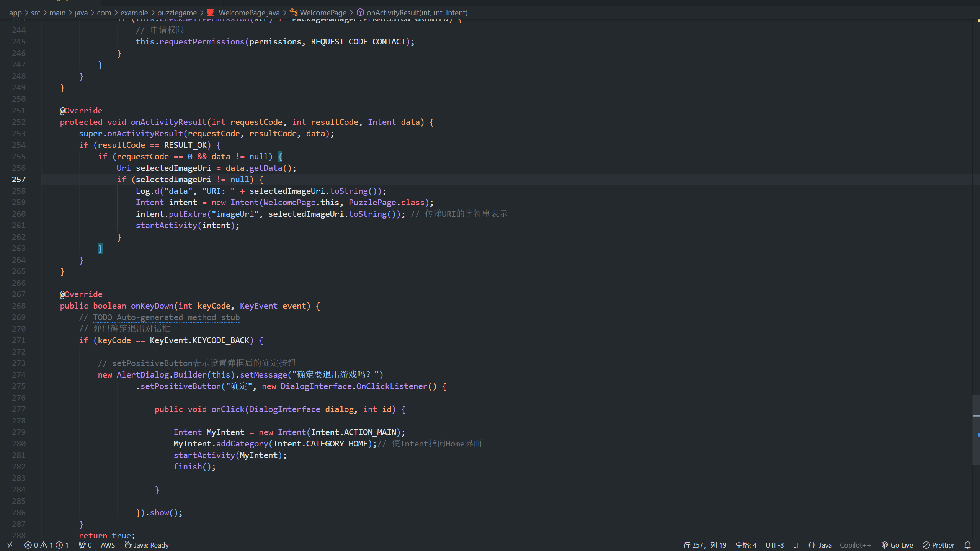Click the remote window status icon

(x=10, y=545)
